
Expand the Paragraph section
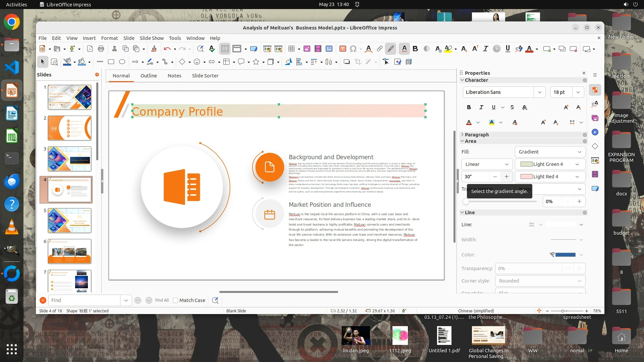(x=477, y=134)
